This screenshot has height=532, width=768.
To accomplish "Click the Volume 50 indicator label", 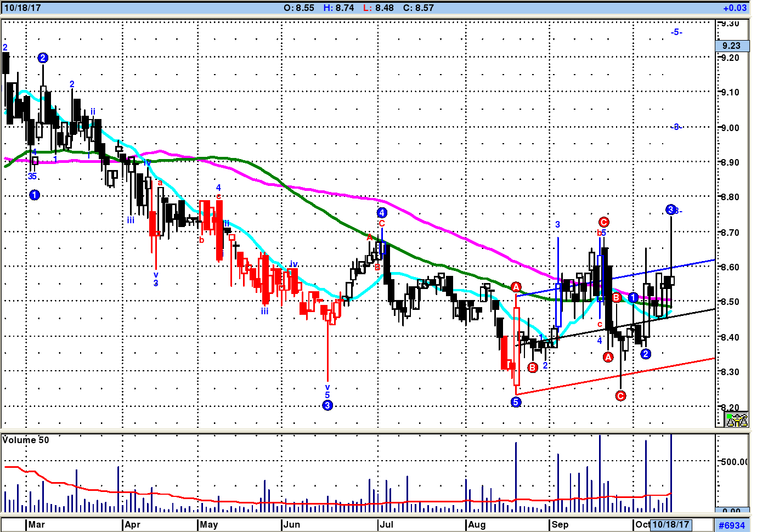I will click(26, 440).
